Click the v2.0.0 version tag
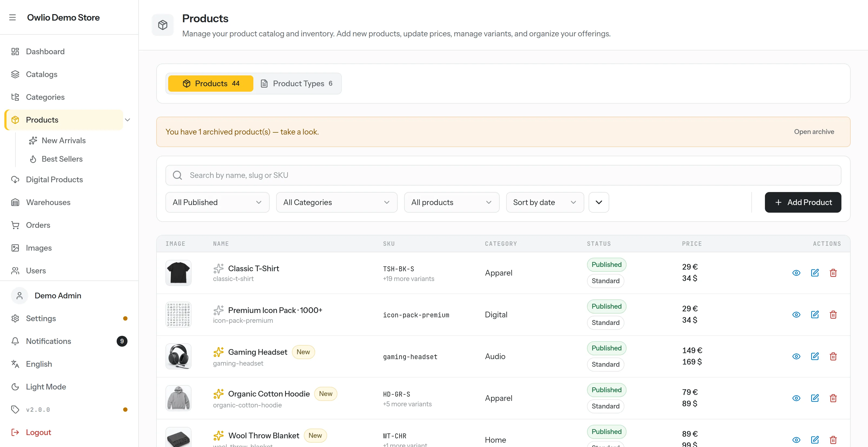 point(69,410)
